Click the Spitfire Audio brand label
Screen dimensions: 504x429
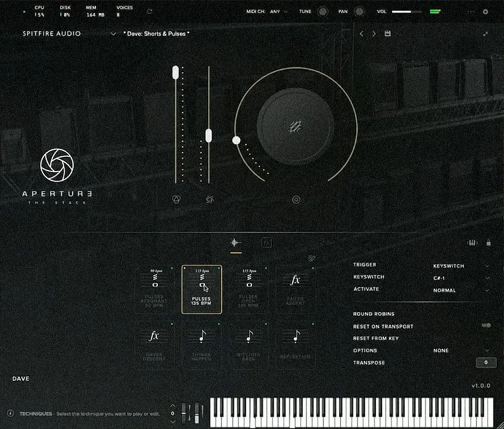click(x=52, y=33)
